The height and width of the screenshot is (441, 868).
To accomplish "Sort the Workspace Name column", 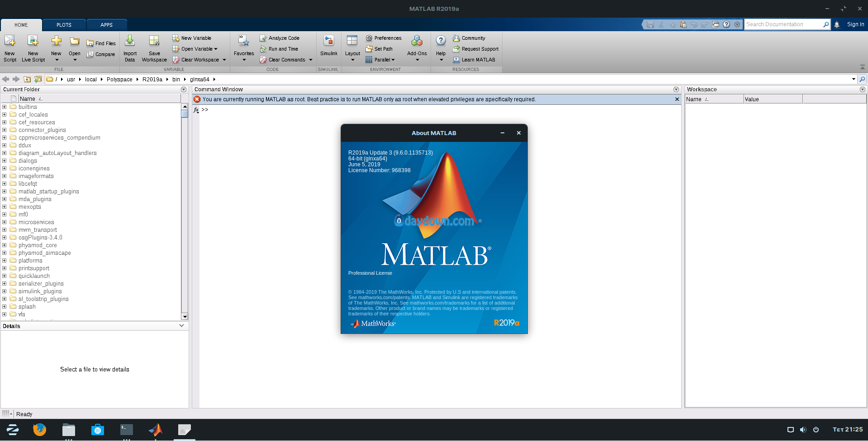I will coord(714,99).
